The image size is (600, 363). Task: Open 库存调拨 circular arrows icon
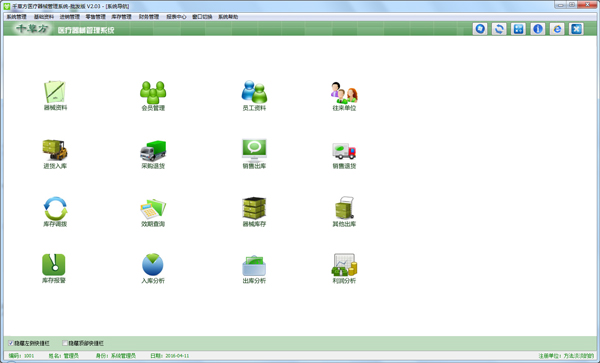coord(55,208)
